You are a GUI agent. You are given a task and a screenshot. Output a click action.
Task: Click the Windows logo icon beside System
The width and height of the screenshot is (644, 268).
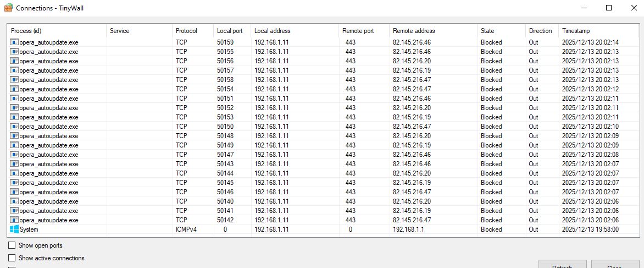click(14, 229)
